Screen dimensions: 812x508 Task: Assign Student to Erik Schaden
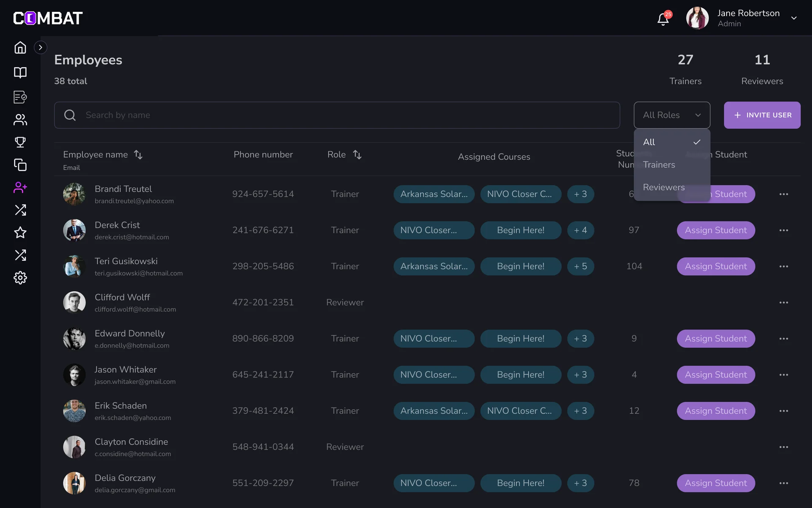click(x=716, y=411)
